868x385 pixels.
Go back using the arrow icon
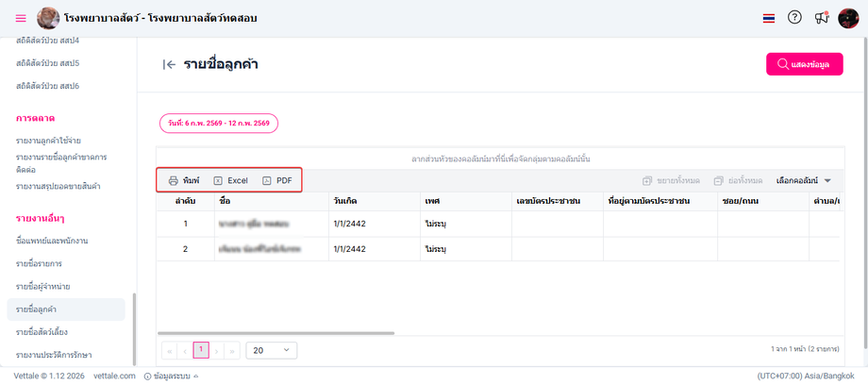[x=170, y=65]
